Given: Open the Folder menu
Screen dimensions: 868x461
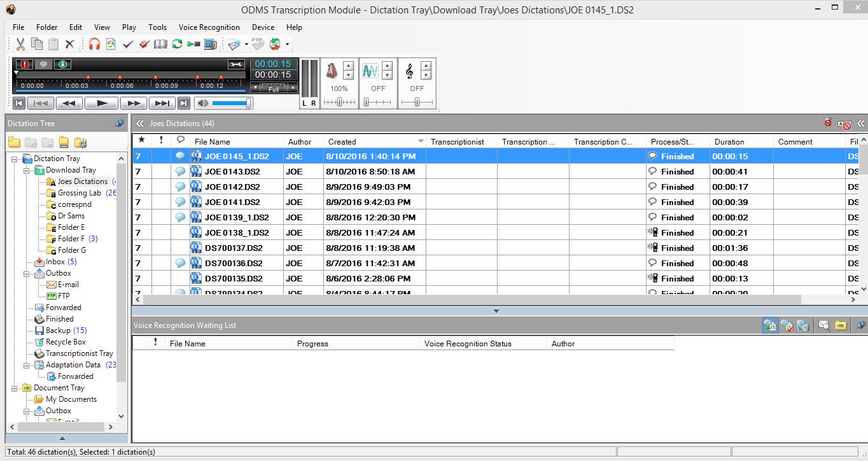Looking at the screenshot, I should click(x=46, y=27).
